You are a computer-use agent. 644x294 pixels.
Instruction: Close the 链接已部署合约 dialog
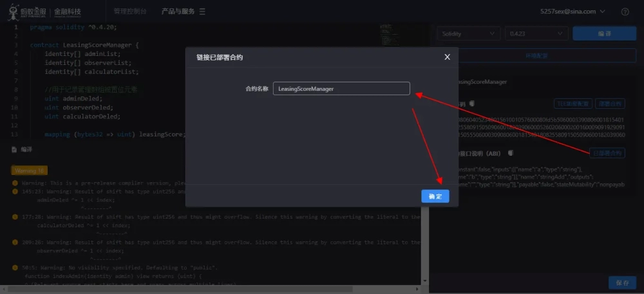pos(448,57)
